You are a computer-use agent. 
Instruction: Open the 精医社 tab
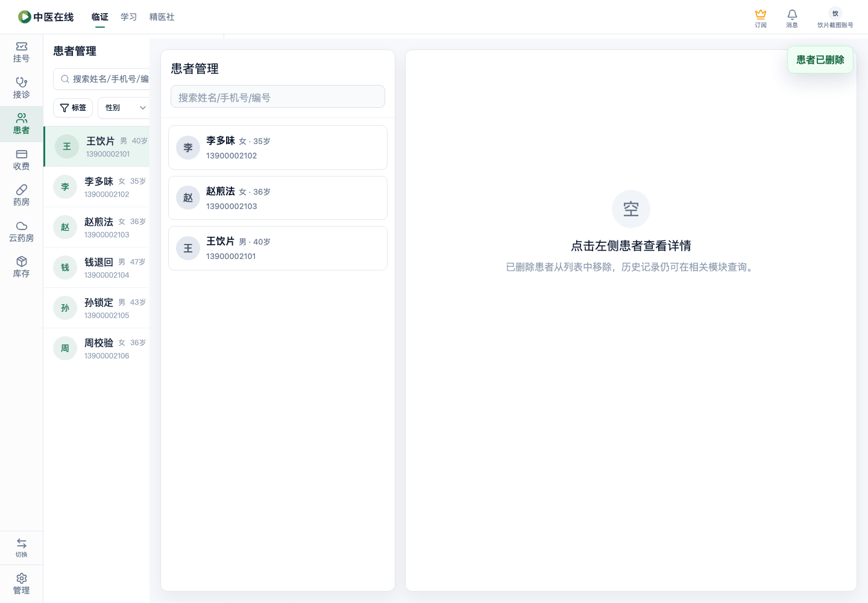coord(162,17)
